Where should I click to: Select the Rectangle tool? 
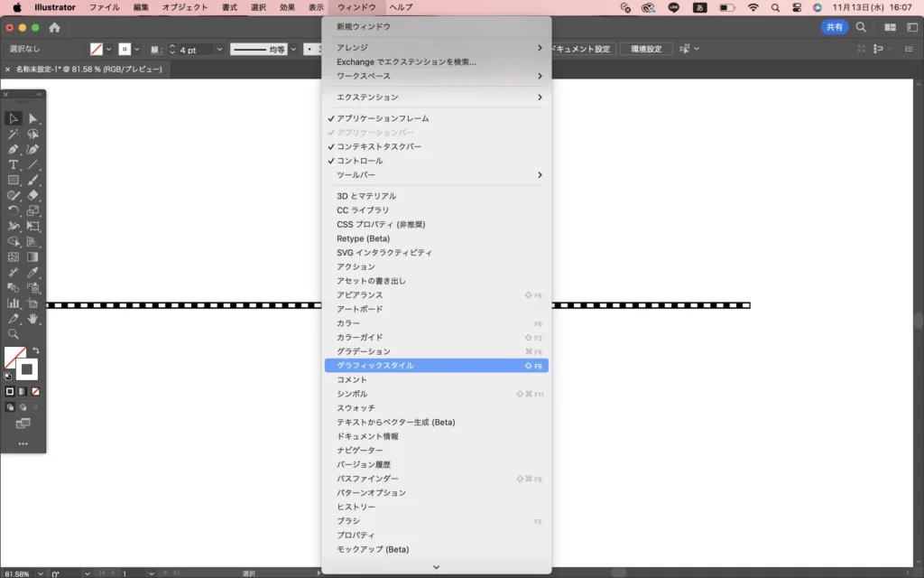tap(14, 180)
